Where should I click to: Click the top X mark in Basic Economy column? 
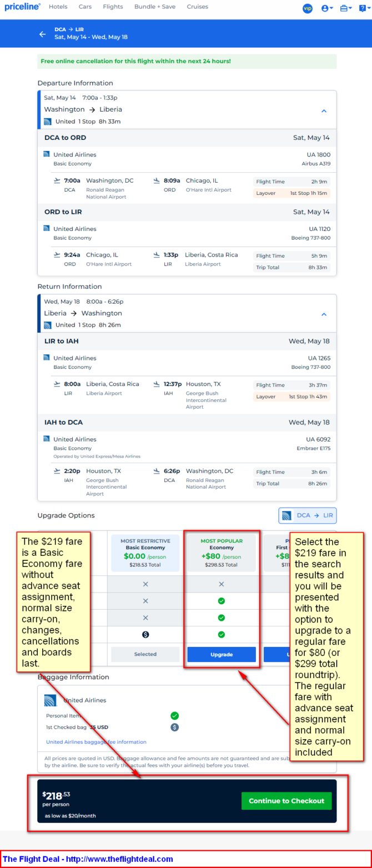tap(145, 584)
